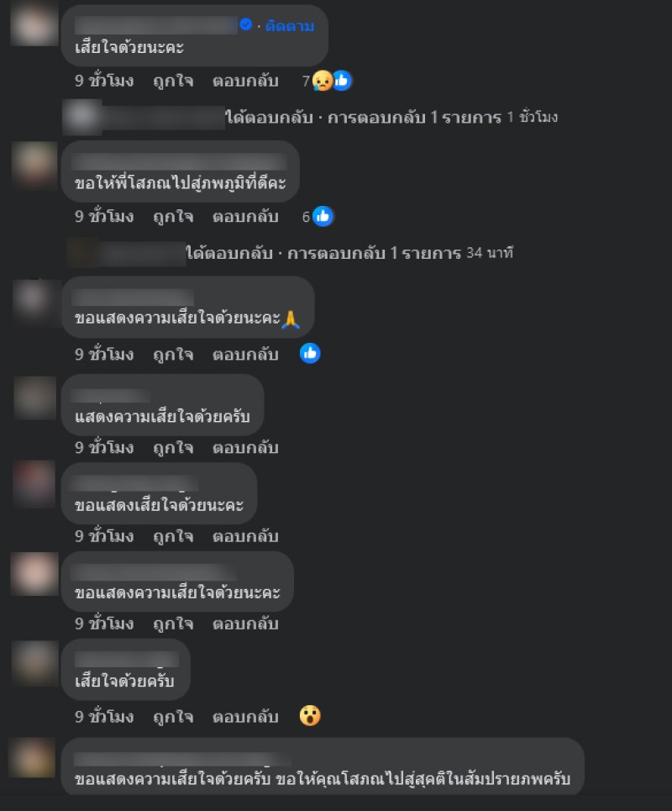Viewport: 672px width, 811px height.
Task: Click the verified badge beside the top commenter
Action: click(x=246, y=24)
